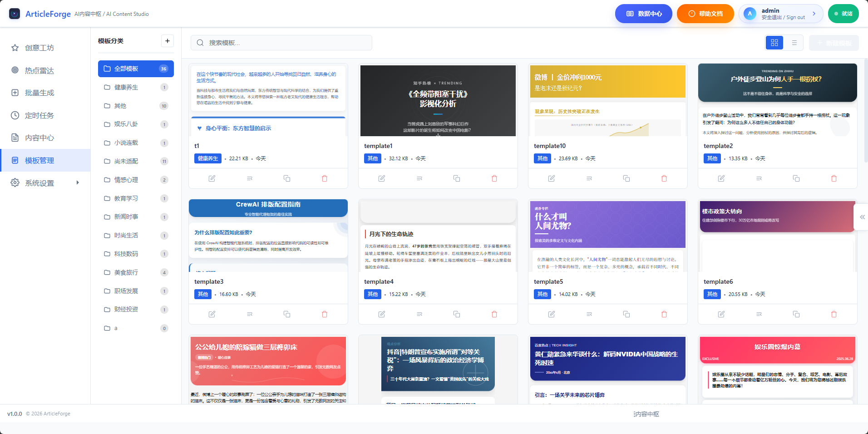
Task: Select the 全部模板 category in template list
Action: pyautogui.click(x=135, y=69)
